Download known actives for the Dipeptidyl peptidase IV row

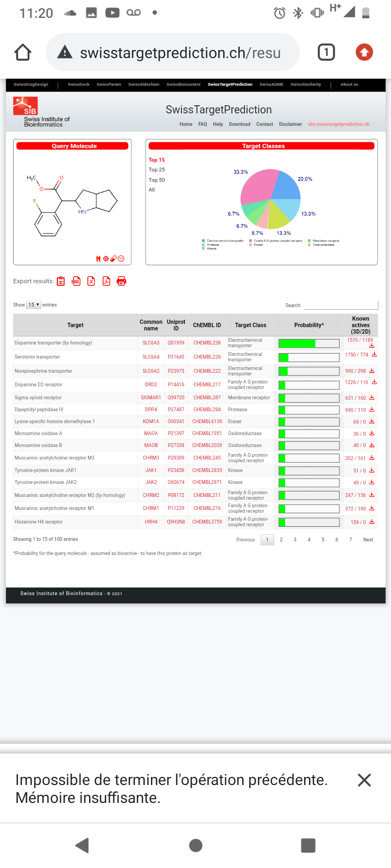tap(372, 410)
